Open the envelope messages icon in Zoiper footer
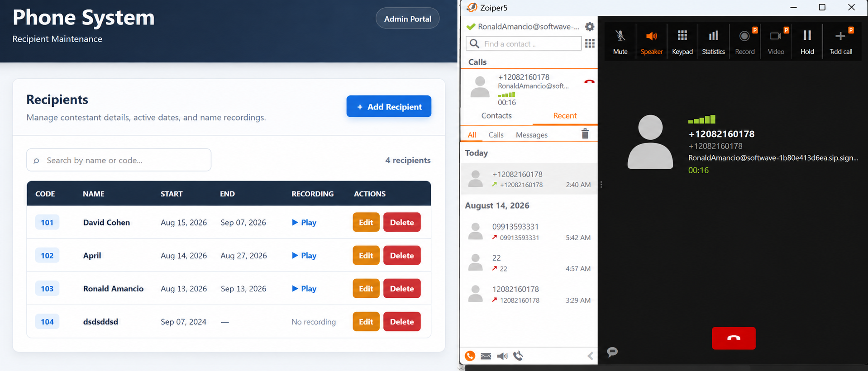This screenshot has width=868, height=371. [x=486, y=356]
